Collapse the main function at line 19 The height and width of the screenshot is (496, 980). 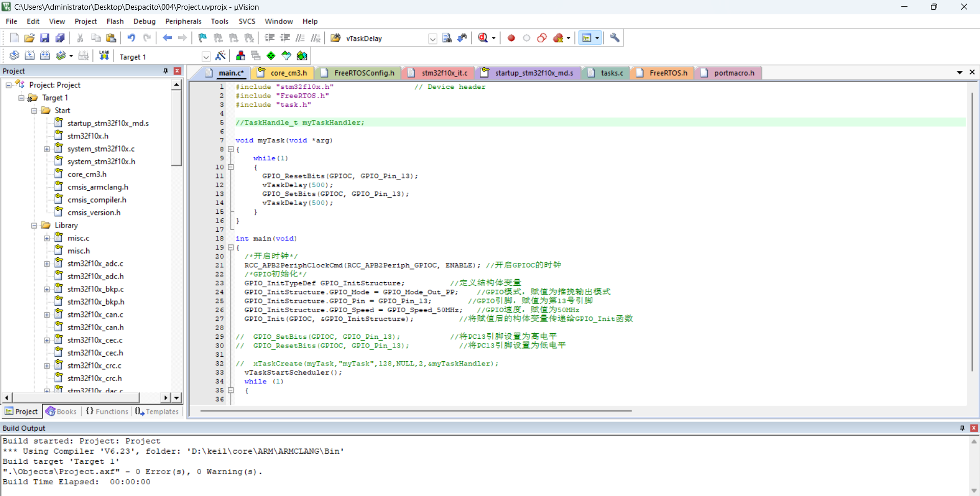[x=231, y=247]
